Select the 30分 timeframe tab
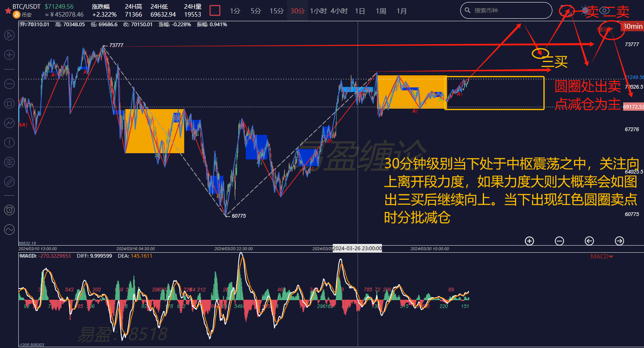644x348 pixels. click(x=297, y=11)
